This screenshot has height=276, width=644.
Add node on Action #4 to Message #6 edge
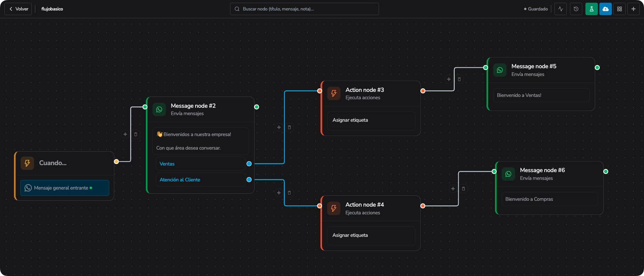pyautogui.click(x=453, y=189)
